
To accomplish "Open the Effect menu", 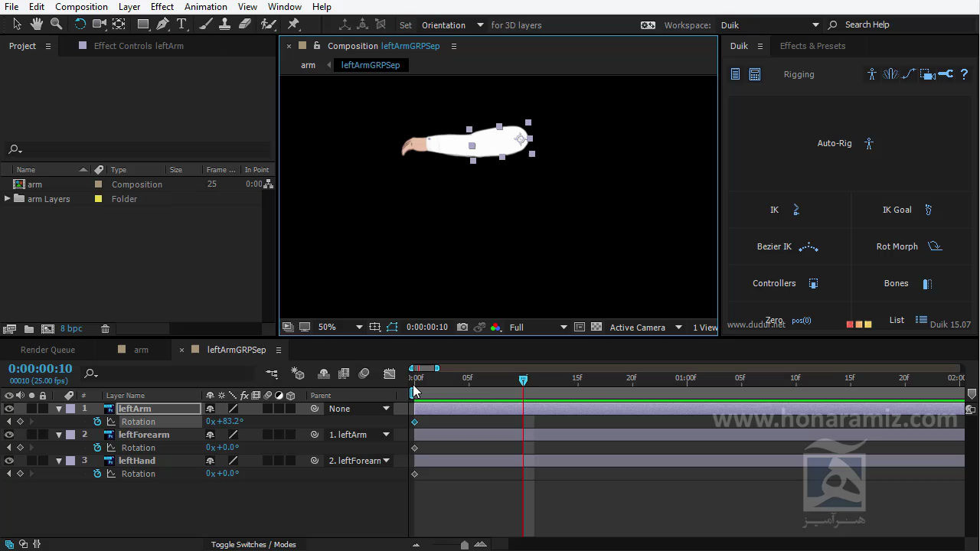I will point(162,7).
